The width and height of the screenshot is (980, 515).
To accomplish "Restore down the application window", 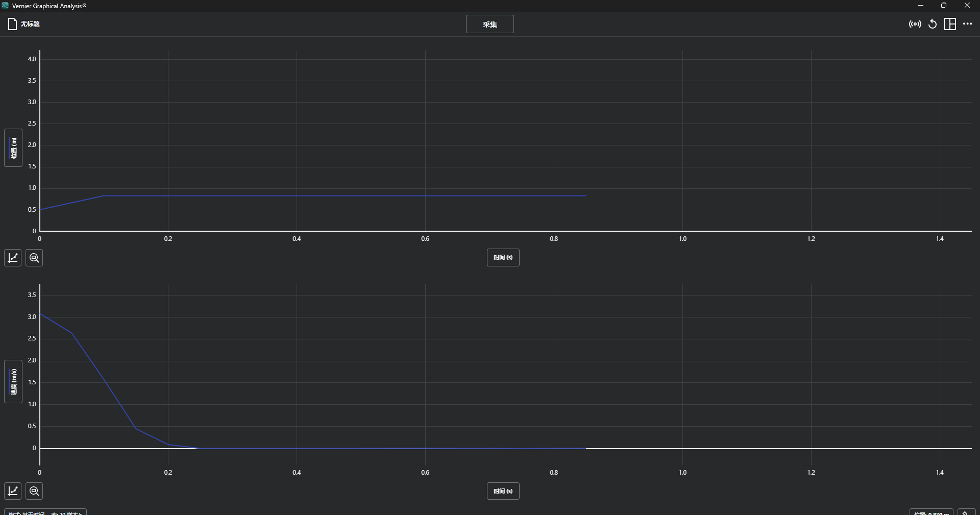I will point(944,6).
